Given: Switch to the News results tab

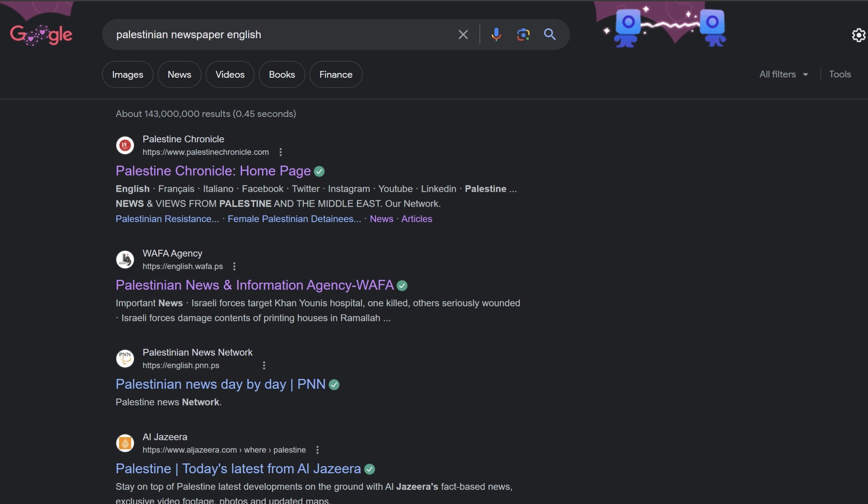Looking at the screenshot, I should click(179, 74).
